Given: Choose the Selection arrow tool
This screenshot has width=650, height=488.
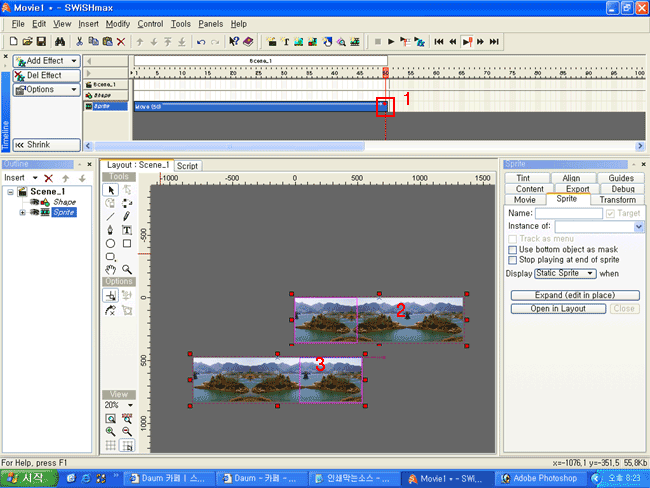Looking at the screenshot, I should pos(111,190).
